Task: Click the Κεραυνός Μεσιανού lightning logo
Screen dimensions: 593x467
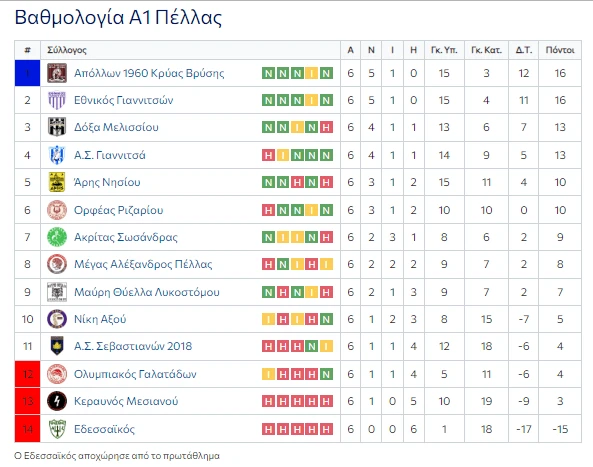Action: 57,401
